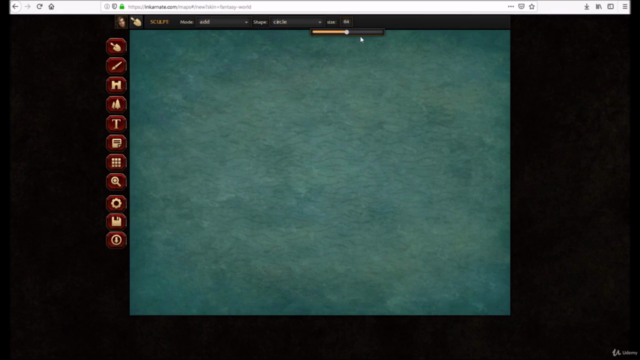The image size is (640, 360).
Task: Reload the browser page
Action: pos(40,7)
